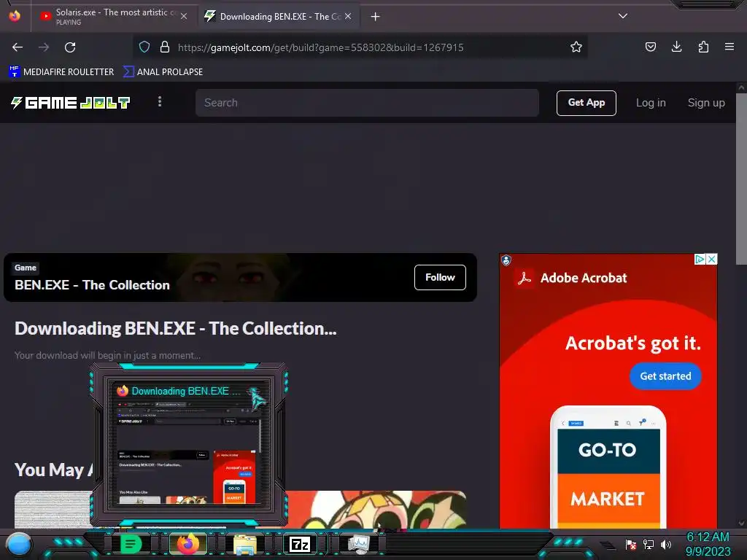
Task: Click the Game Jolt logo
Action: pyautogui.click(x=71, y=102)
